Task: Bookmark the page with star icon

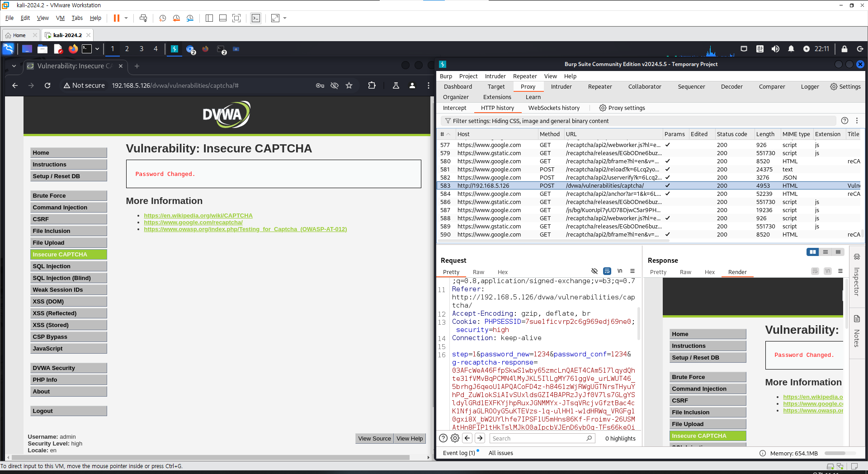Action: [349, 85]
